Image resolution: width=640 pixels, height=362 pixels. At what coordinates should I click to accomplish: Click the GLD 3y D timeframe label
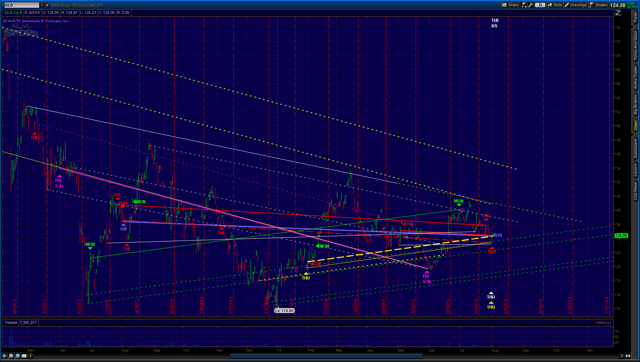[12, 13]
